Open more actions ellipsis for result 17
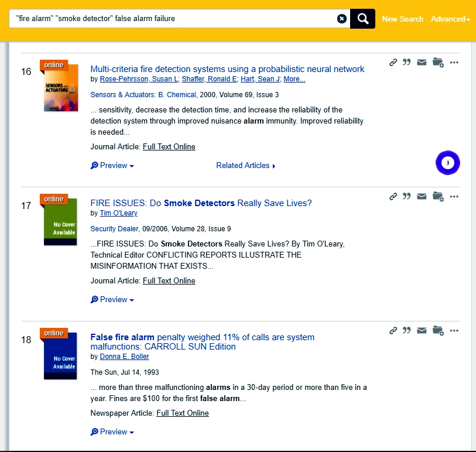 (454, 197)
